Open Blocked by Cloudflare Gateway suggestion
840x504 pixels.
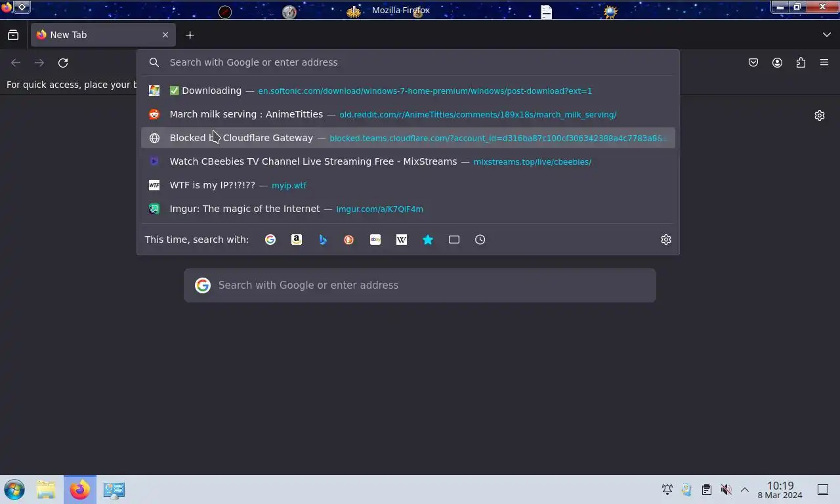coord(408,138)
